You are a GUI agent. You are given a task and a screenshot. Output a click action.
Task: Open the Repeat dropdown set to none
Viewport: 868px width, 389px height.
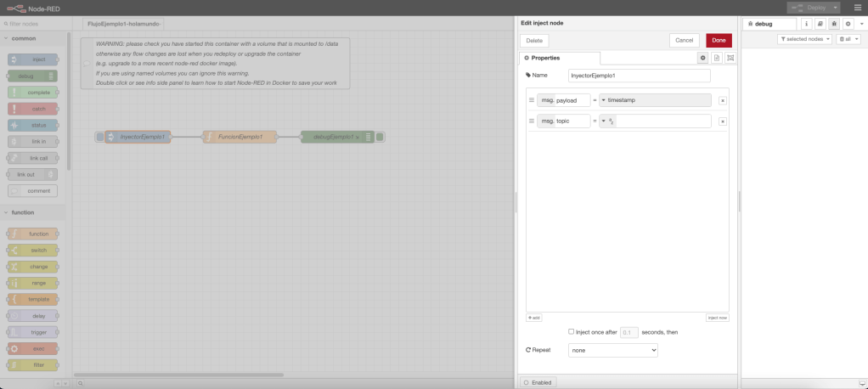coord(612,350)
